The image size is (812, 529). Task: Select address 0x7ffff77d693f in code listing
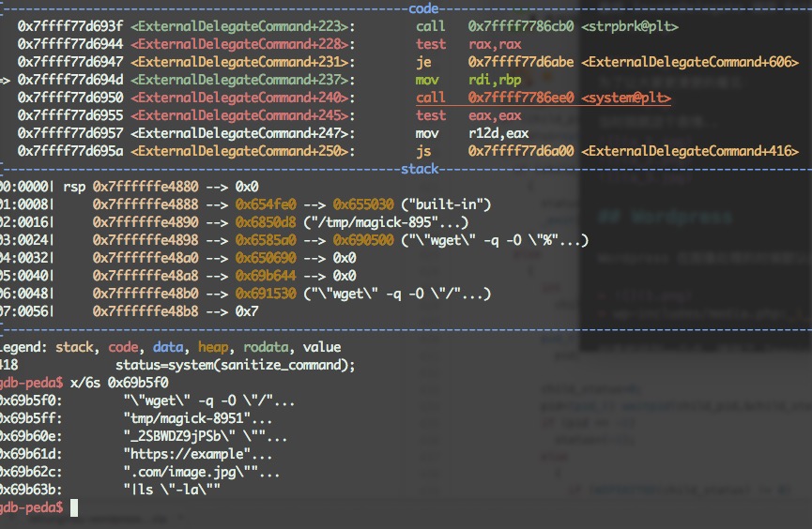point(70,26)
